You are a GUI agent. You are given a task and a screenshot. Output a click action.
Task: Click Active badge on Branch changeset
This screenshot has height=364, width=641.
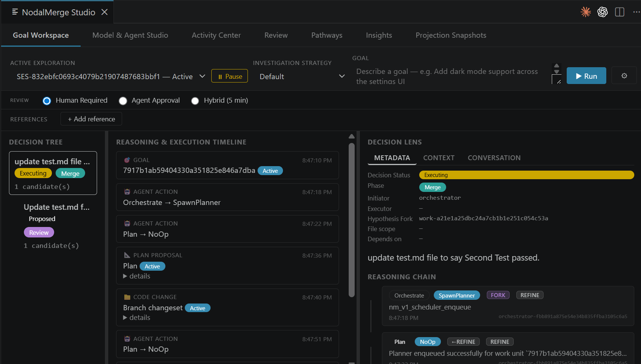pos(197,308)
